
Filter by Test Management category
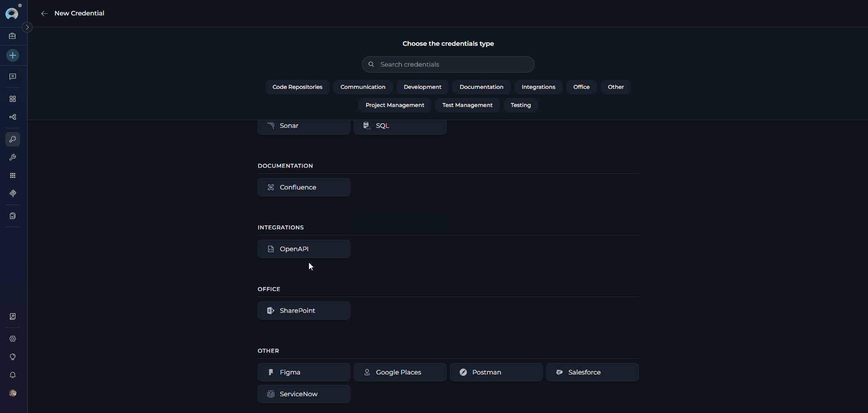(467, 105)
